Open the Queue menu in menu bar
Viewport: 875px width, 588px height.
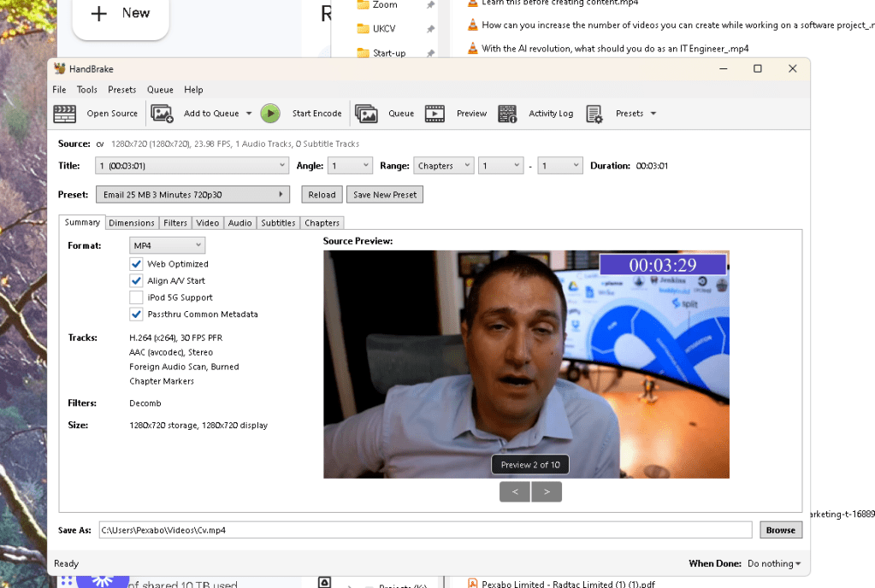pos(160,90)
